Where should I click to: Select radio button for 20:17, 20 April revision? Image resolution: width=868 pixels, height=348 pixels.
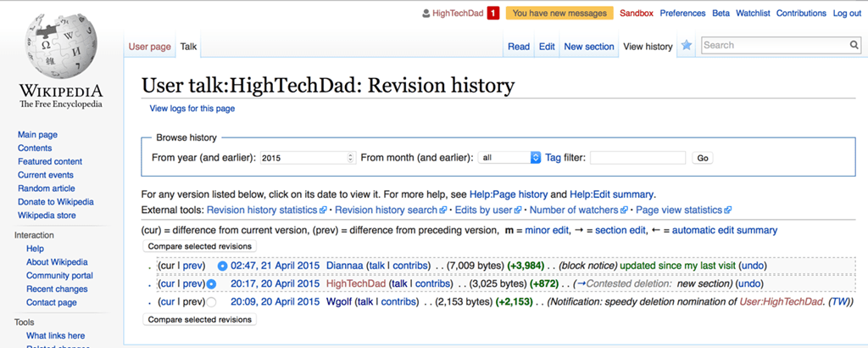211,284
